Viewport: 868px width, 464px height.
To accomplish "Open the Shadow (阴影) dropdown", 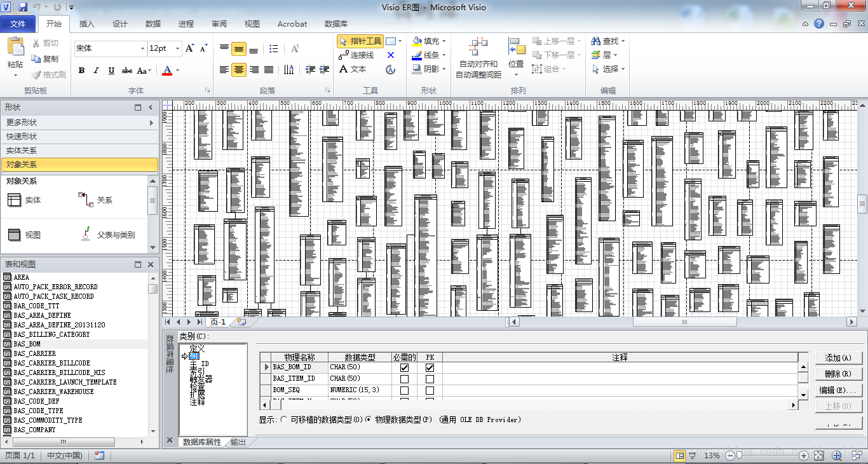I will tap(444, 69).
